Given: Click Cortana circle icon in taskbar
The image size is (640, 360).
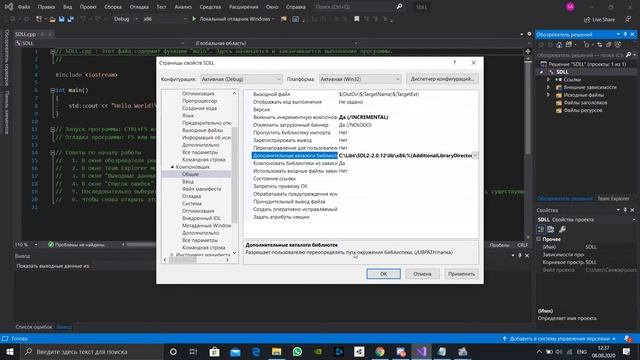Looking at the screenshot, I should [x=173, y=351].
